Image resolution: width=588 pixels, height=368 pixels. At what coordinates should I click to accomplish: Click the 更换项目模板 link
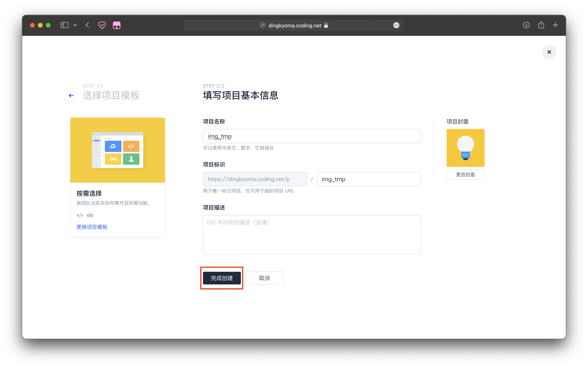(x=92, y=227)
